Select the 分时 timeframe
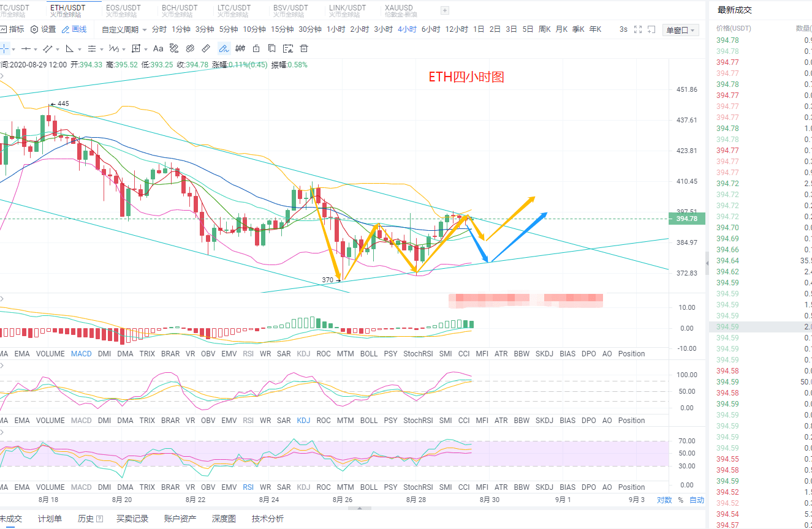This screenshot has width=812, height=529. click(159, 29)
